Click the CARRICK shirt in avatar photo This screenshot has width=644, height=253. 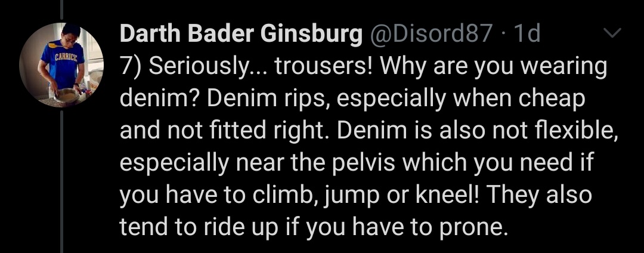(63, 63)
